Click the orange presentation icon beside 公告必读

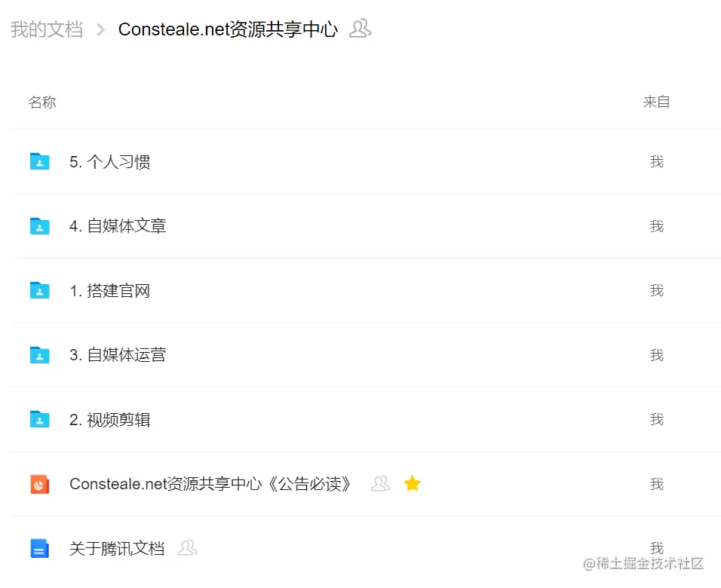[39, 484]
